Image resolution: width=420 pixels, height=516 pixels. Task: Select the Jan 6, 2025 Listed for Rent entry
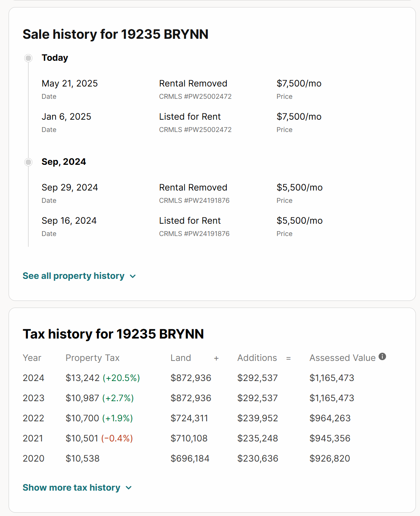click(190, 117)
